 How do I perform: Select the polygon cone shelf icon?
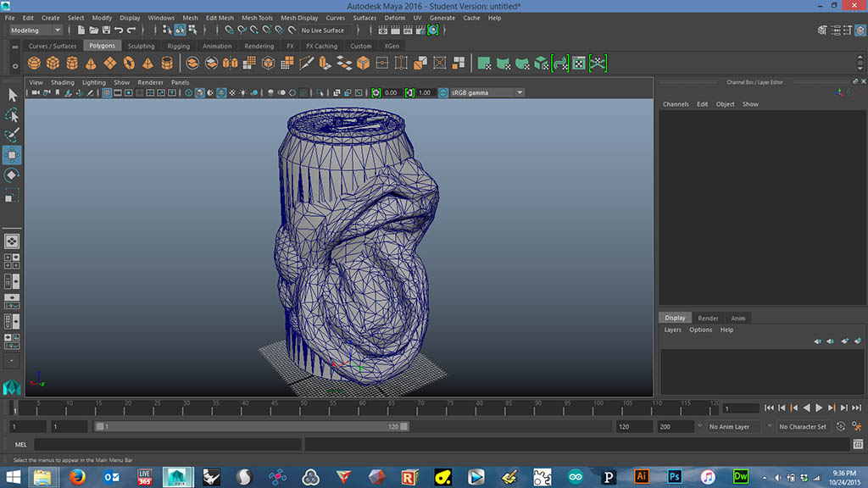[x=92, y=64]
